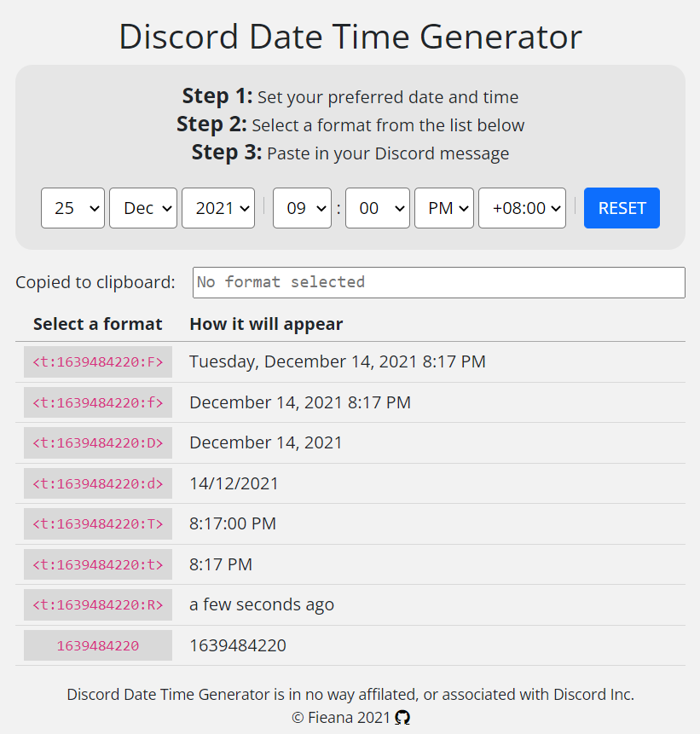Open the minute dropdown showing 00
700x734 pixels.
pyautogui.click(x=377, y=207)
